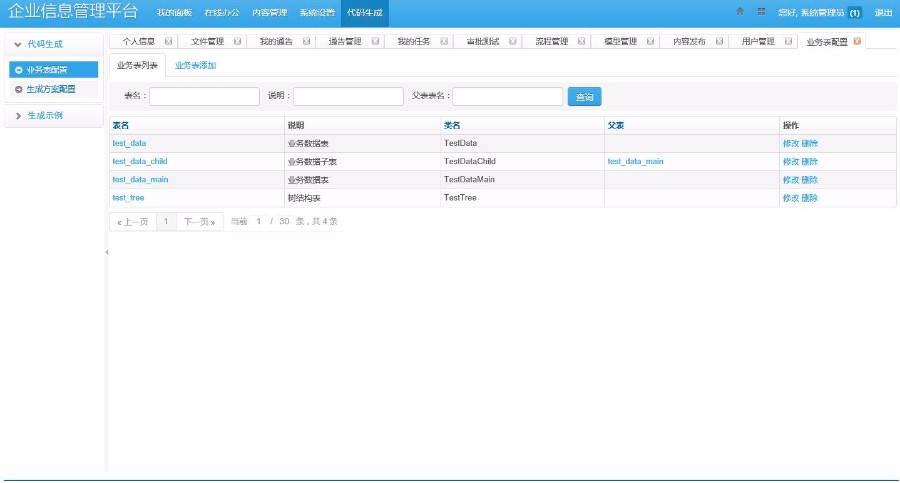Close the 我的通告 tab
900x483 pixels.
click(306, 41)
